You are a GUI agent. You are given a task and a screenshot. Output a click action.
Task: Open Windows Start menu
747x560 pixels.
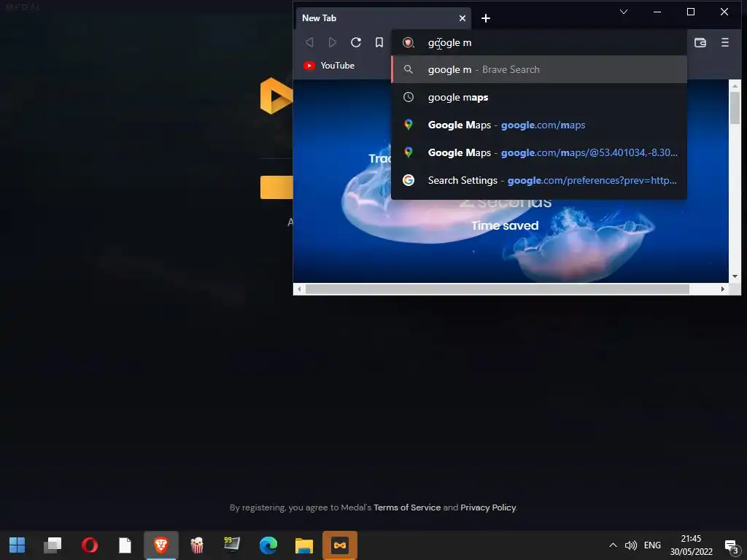click(18, 545)
